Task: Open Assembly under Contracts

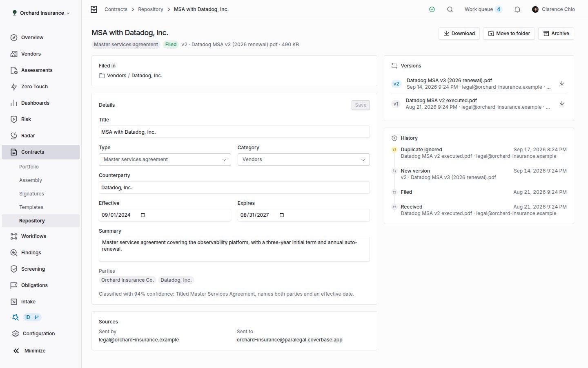Action: (x=31, y=180)
